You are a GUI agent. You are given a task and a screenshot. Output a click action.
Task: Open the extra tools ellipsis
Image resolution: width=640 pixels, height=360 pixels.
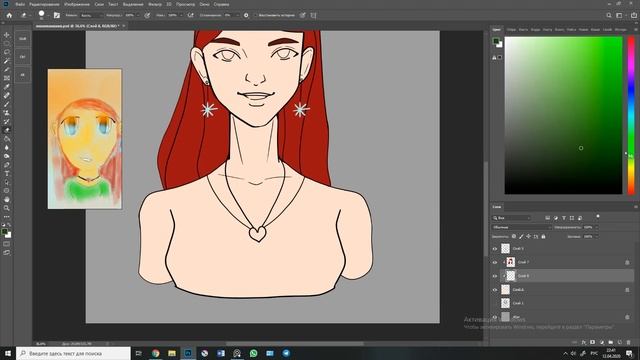coord(7,217)
